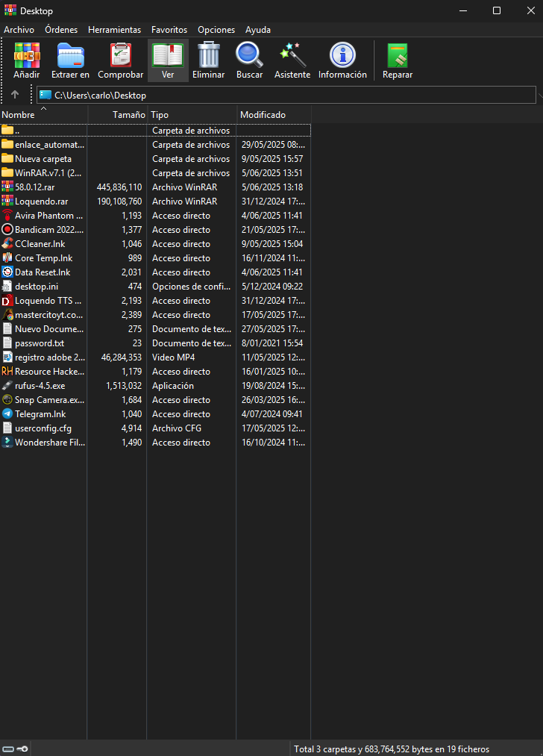Select the CCleaner.lnk icon
543x756 pixels.
[x=7, y=243]
